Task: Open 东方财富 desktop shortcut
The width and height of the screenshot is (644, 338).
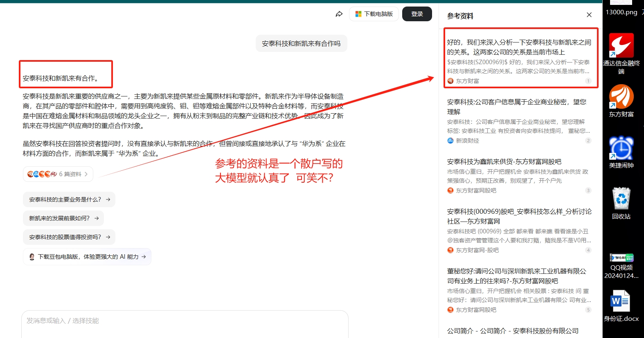Action: 621,101
